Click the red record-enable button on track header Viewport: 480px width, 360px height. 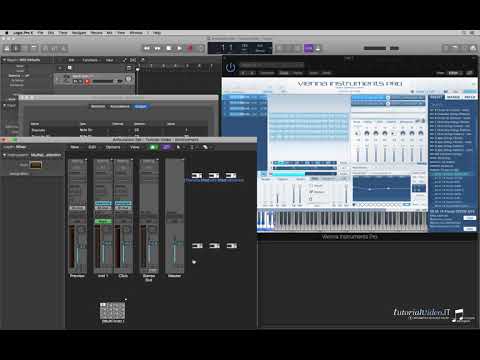pyautogui.click(x=87, y=81)
